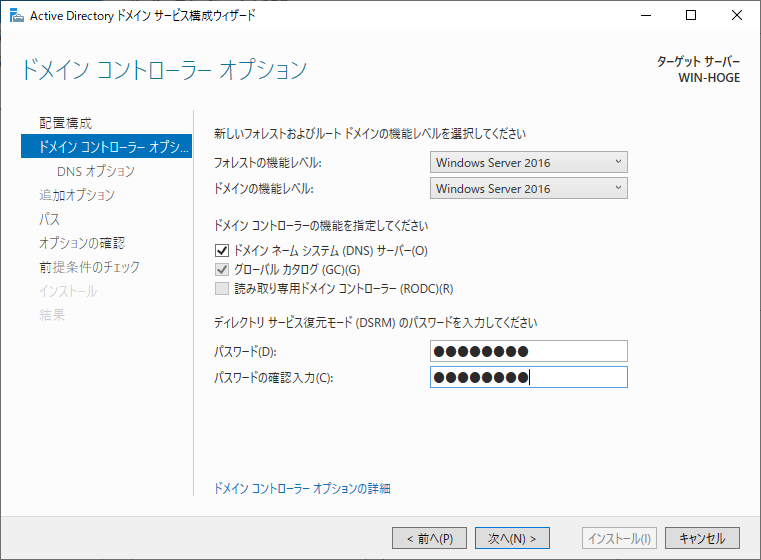Click the ドメイン コントローラー オプション page heading
The image size is (761, 560).
click(165, 69)
